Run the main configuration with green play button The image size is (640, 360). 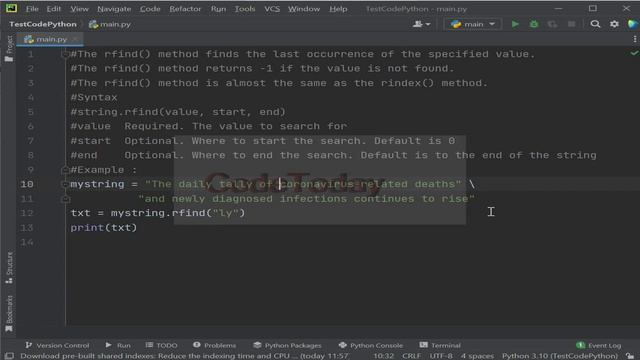515,24
